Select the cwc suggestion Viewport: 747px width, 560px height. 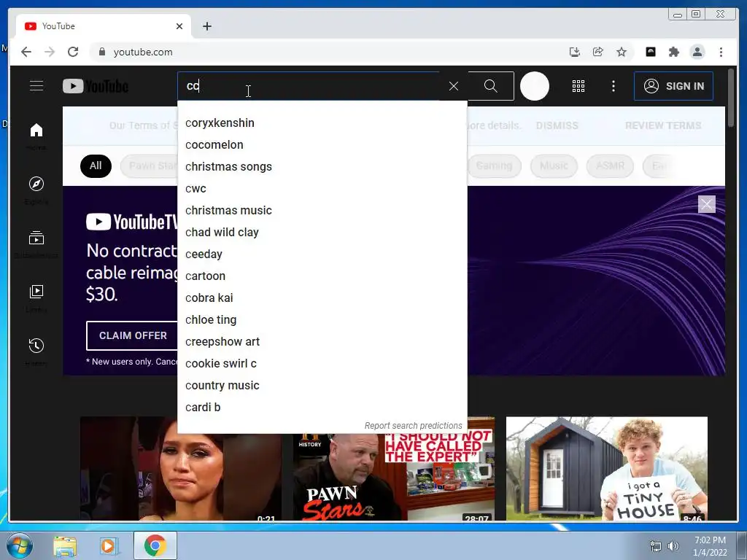click(322, 189)
